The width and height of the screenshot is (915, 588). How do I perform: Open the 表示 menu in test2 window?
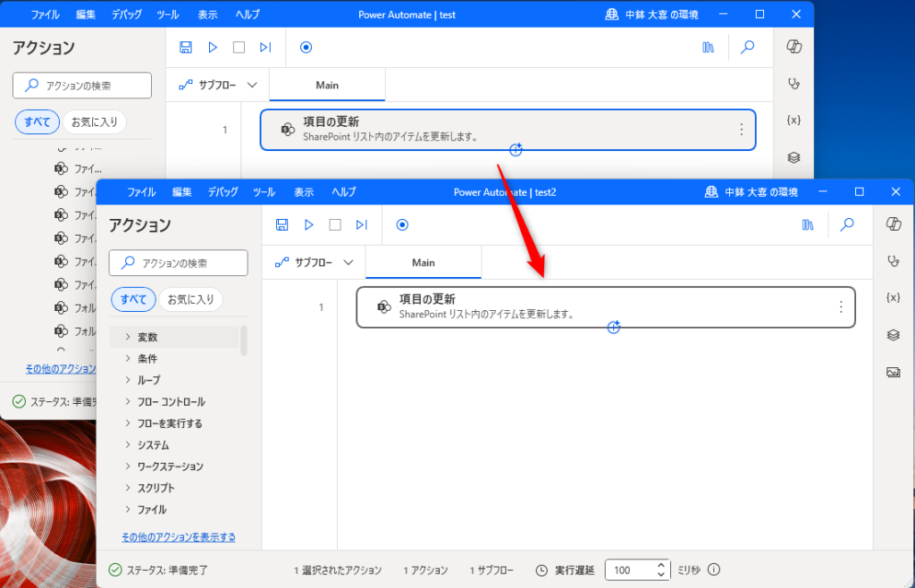tap(304, 192)
